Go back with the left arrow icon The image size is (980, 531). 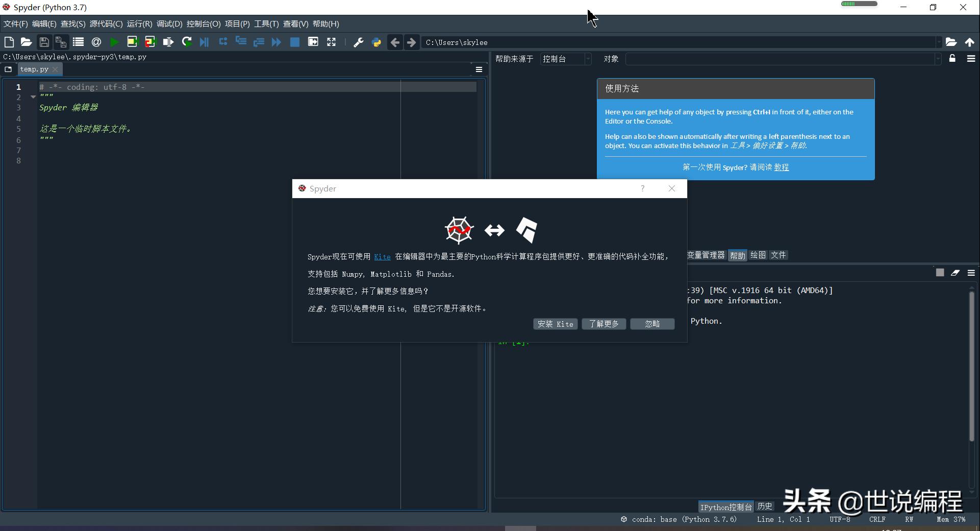395,42
